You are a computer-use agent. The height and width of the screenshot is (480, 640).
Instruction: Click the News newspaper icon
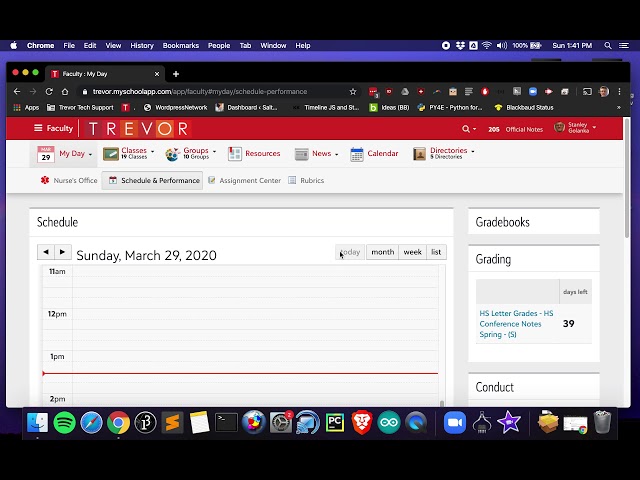302,154
